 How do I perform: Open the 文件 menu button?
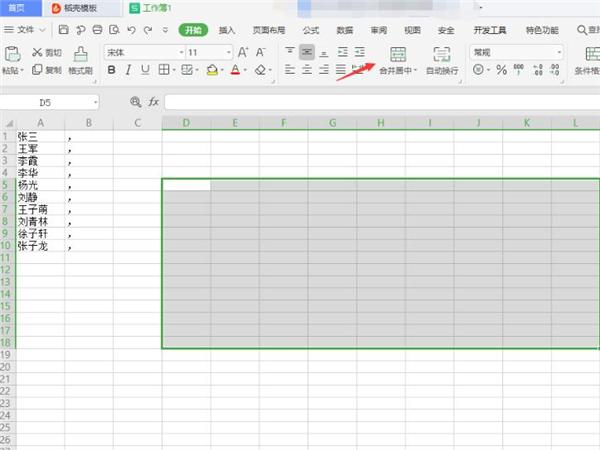pos(24,29)
